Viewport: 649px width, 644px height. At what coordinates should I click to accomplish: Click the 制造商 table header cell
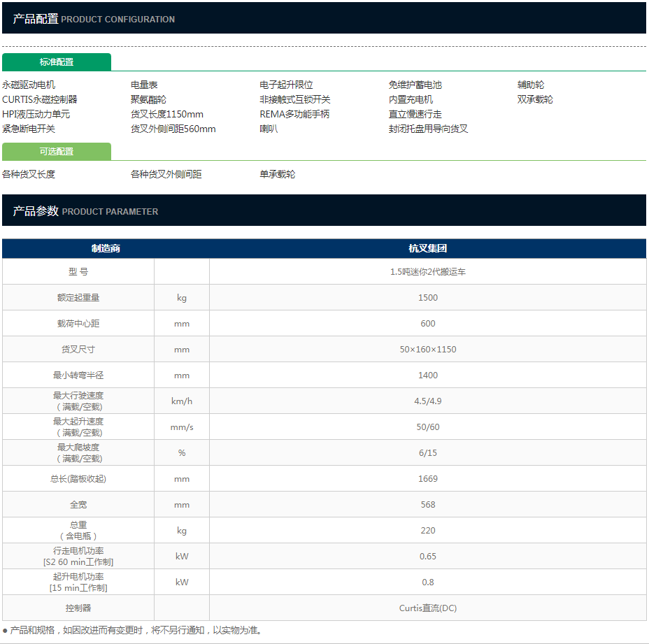(x=106, y=248)
